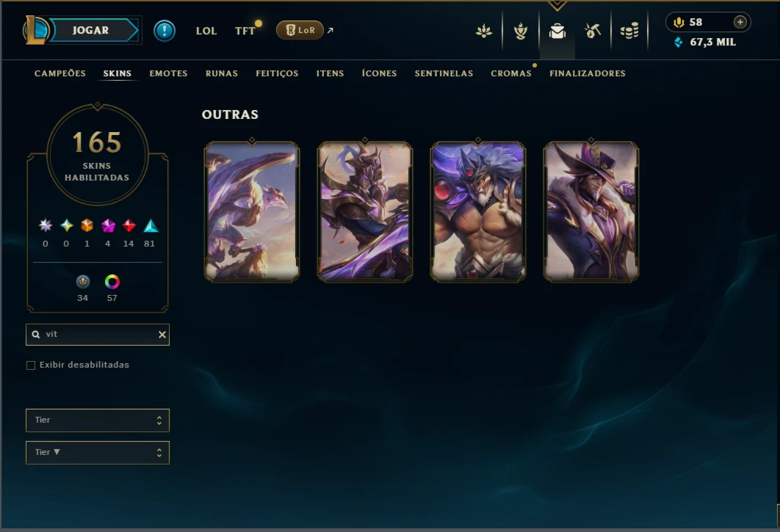Click the Loot hammer icon
Viewport: 780px width, 532px height.
click(593, 32)
